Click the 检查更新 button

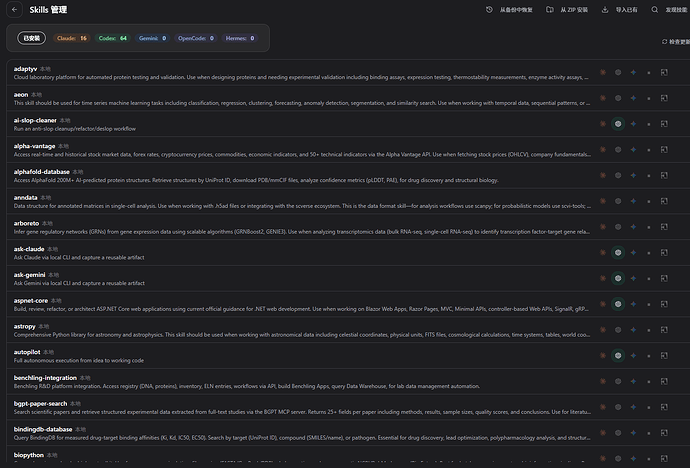pos(676,42)
